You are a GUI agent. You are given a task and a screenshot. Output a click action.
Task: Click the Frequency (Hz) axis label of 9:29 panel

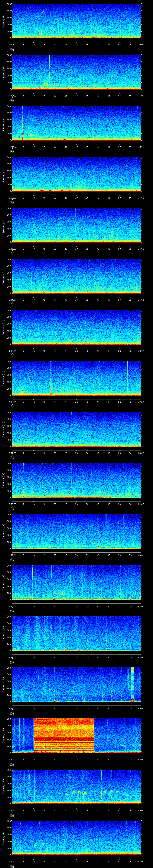tap(4, 21)
